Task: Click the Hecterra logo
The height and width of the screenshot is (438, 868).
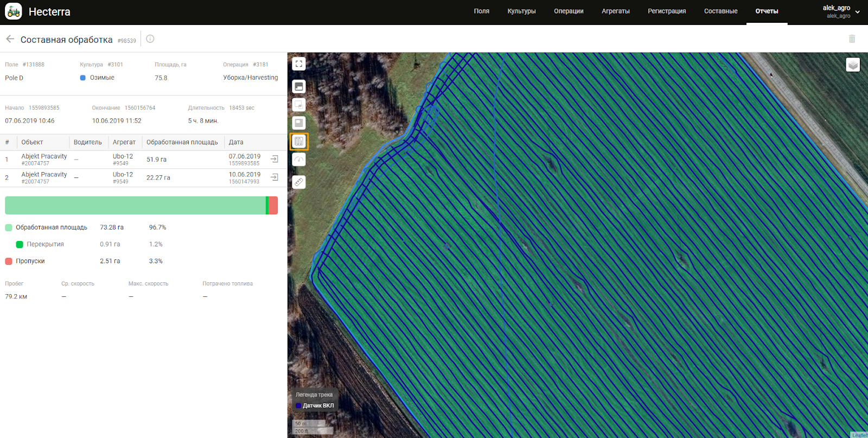Action: (14, 11)
